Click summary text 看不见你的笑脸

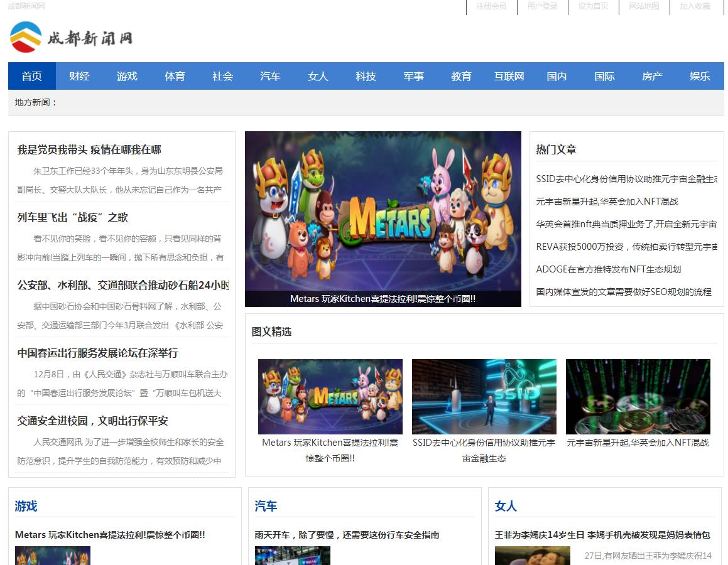[x=120, y=248]
